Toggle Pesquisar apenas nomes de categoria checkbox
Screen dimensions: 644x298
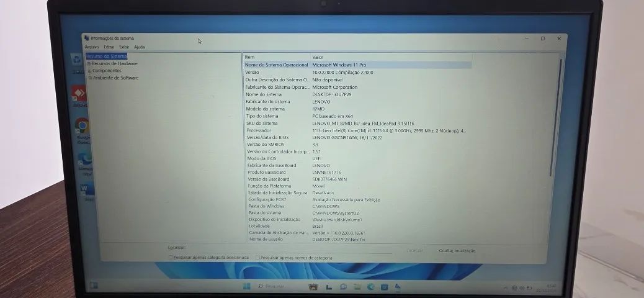pyautogui.click(x=258, y=258)
